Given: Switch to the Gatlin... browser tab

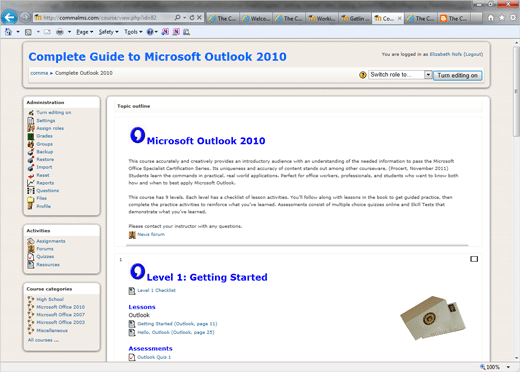Looking at the screenshot, I should (355, 18).
